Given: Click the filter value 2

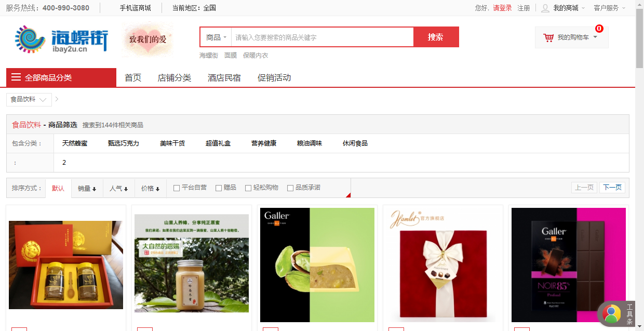Looking at the screenshot, I should pyautogui.click(x=64, y=163).
